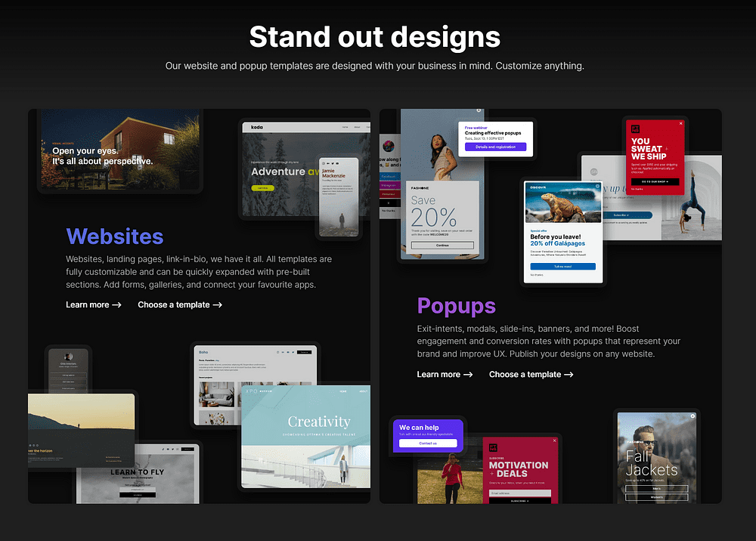The image size is (756, 541).
Task: Open the You Sweat We Ship popup
Action: click(655, 157)
